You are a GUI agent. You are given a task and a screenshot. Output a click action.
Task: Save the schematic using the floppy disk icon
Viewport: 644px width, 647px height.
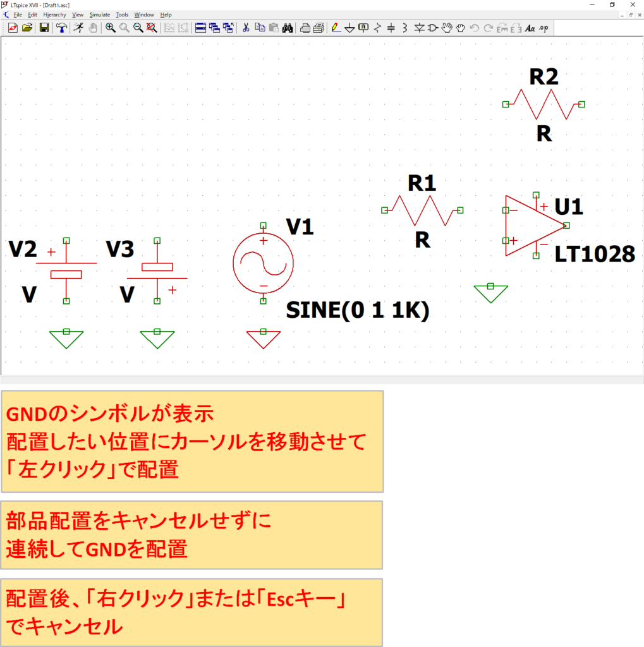point(44,28)
